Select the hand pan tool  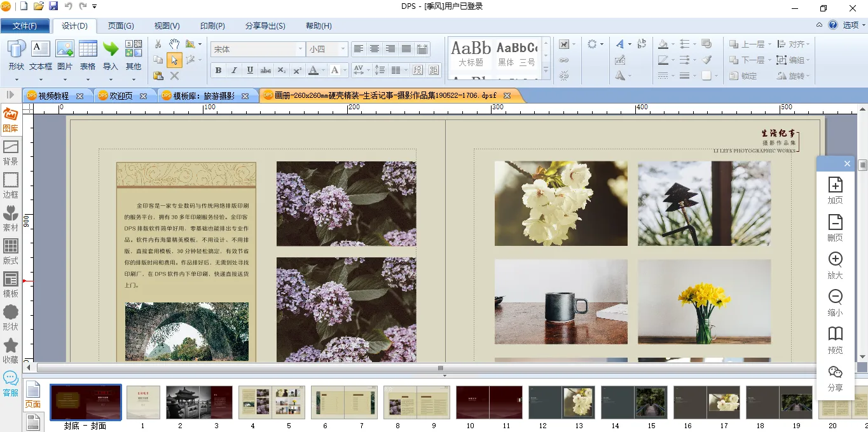click(x=174, y=44)
